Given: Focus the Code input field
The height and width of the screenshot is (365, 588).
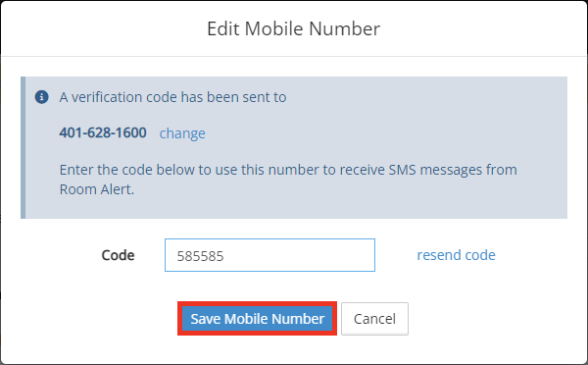Looking at the screenshot, I should point(269,255).
